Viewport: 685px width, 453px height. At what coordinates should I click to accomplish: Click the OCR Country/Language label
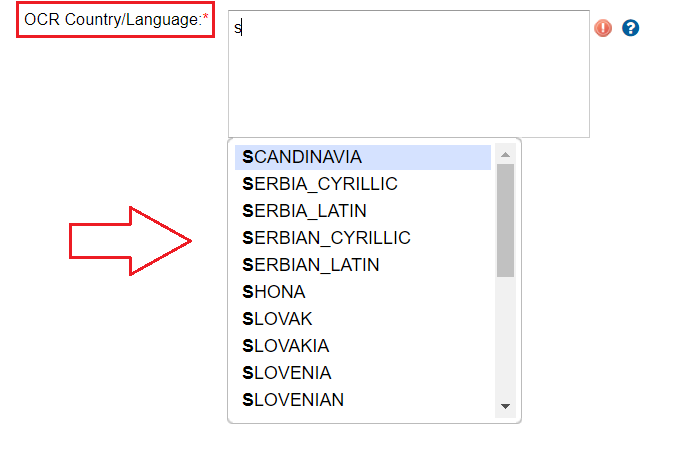tap(110, 19)
